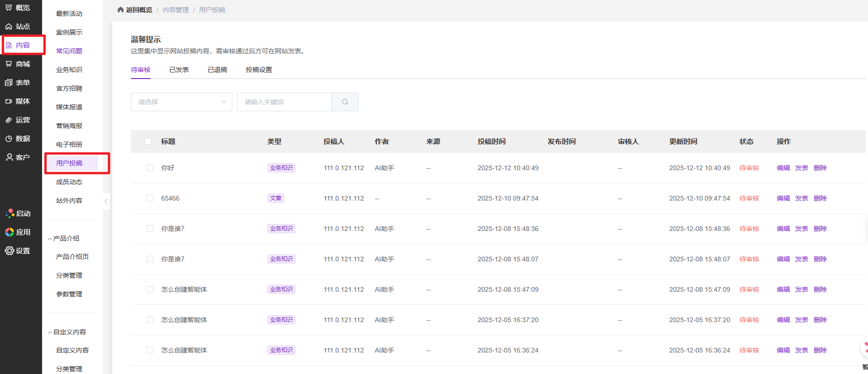This screenshot has height=374, width=868.
Task: Select the checkbox for row 65466
Action: tap(150, 198)
